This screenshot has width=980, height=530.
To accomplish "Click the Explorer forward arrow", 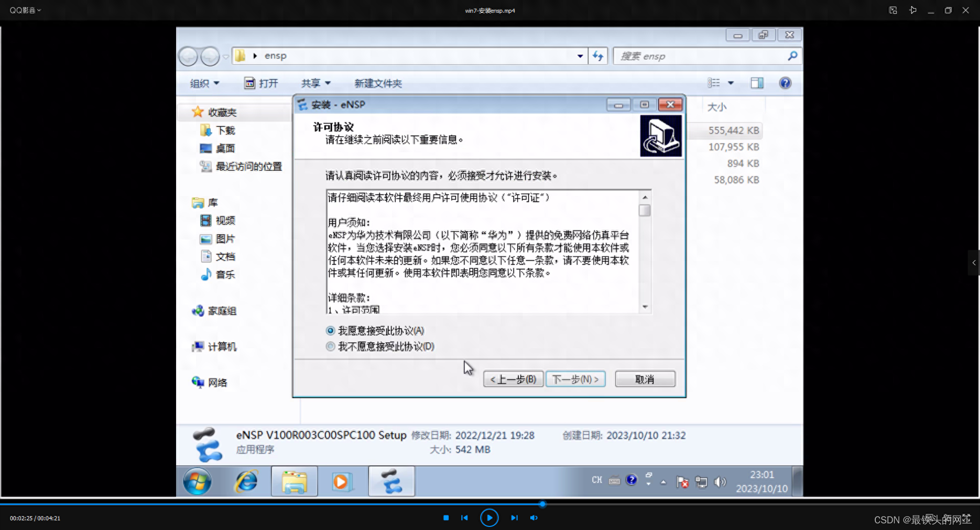I will tap(210, 56).
